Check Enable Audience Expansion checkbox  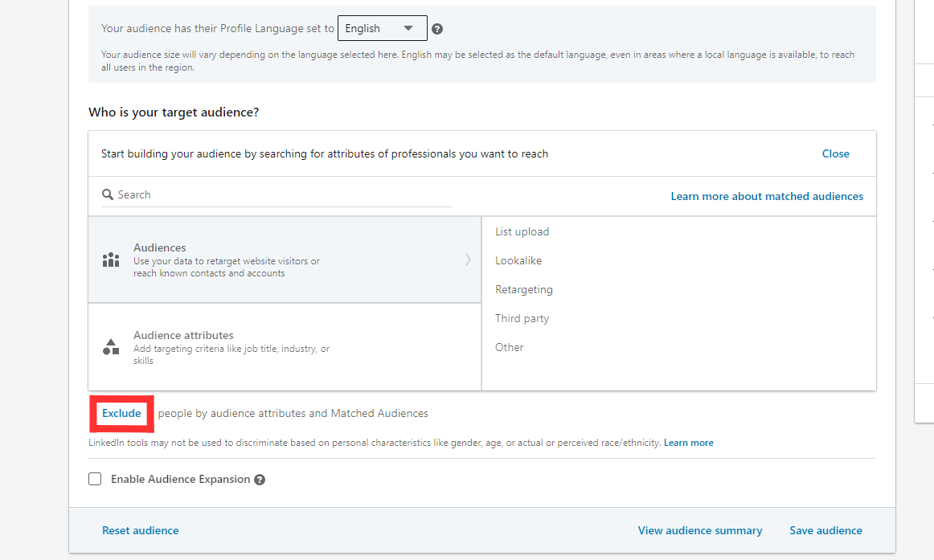(95, 479)
